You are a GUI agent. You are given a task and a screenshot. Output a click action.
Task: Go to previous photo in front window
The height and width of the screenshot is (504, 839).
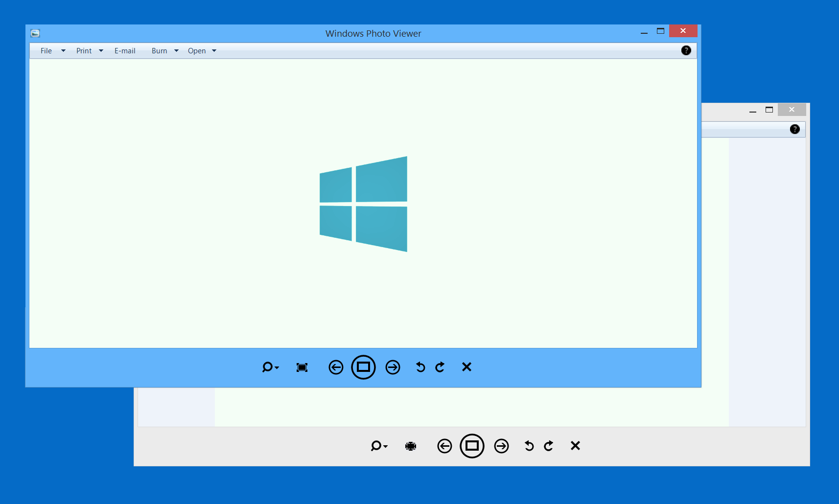(x=336, y=367)
